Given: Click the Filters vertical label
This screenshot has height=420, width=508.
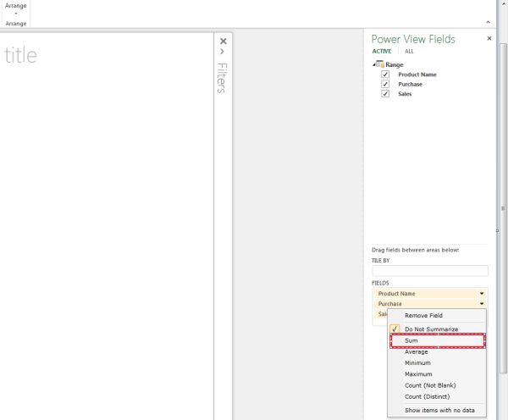Looking at the screenshot, I should (222, 78).
